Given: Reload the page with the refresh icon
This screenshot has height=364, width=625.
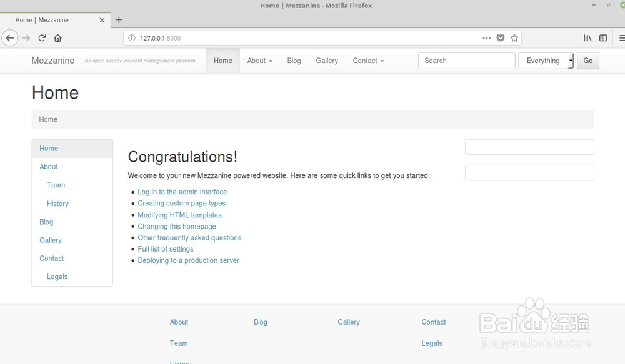Looking at the screenshot, I should pos(42,38).
